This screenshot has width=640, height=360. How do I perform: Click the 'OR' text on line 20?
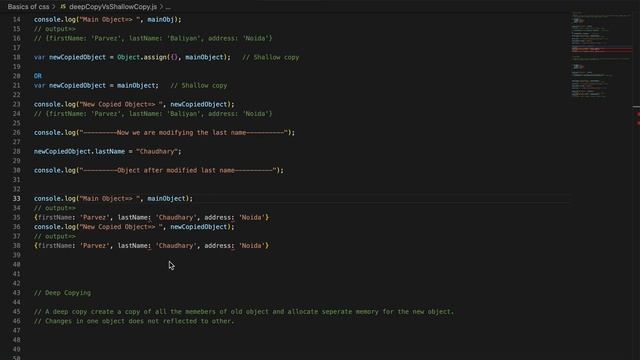click(x=38, y=76)
